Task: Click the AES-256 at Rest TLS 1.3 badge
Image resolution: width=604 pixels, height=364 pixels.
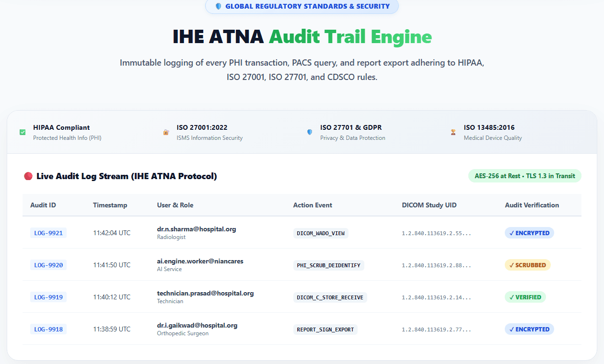Action: (x=525, y=176)
